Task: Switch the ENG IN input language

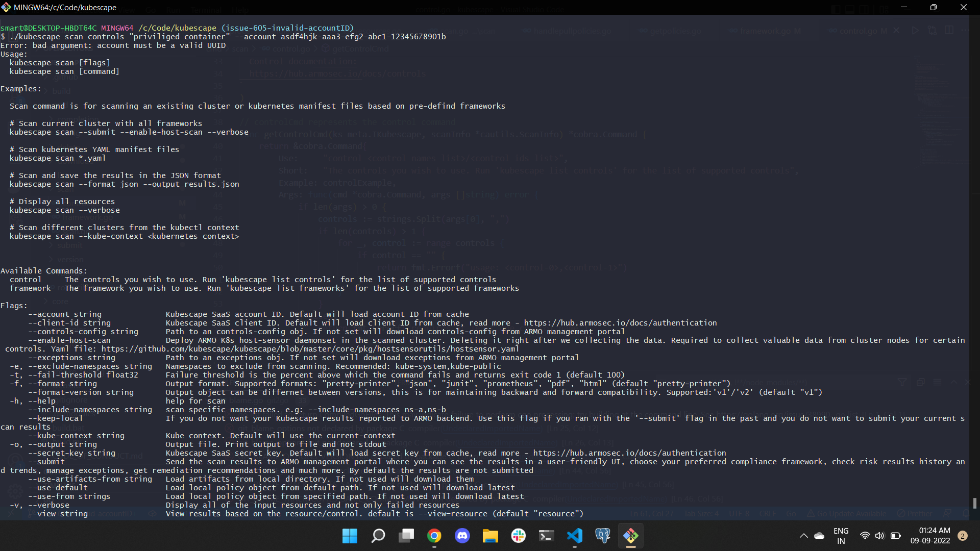Action: click(841, 536)
